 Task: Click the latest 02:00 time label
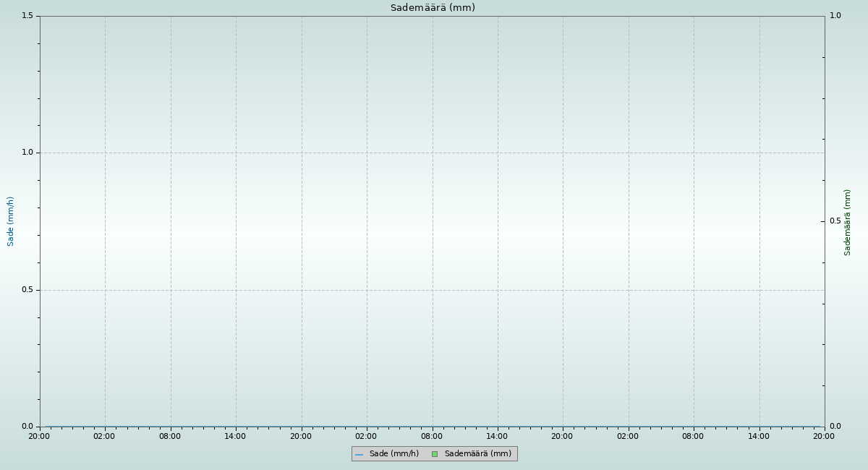tap(628, 436)
